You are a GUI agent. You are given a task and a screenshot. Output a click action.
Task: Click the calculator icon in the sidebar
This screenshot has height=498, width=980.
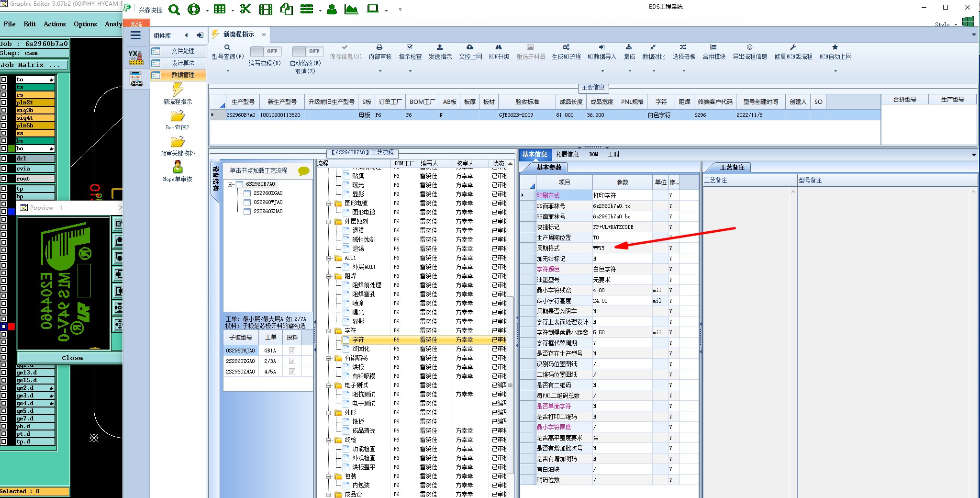tap(136, 79)
